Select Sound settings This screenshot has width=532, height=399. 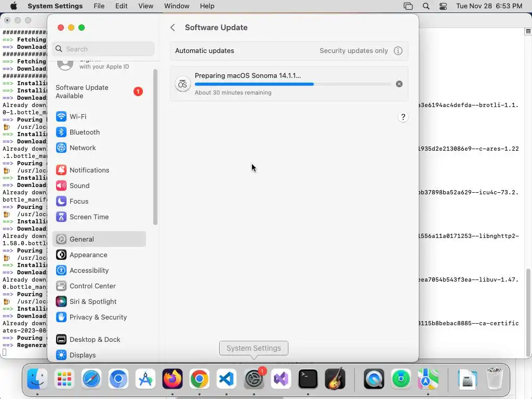[x=99, y=185]
